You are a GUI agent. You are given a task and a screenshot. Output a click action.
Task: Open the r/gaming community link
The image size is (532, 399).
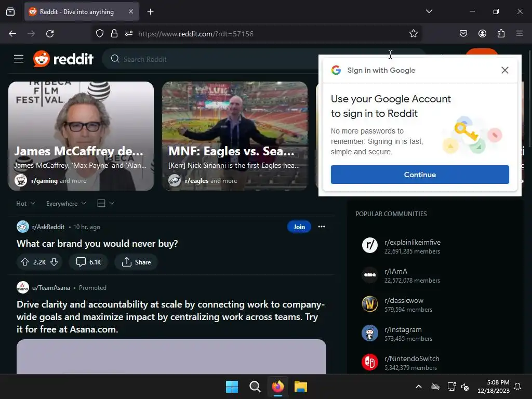click(44, 181)
